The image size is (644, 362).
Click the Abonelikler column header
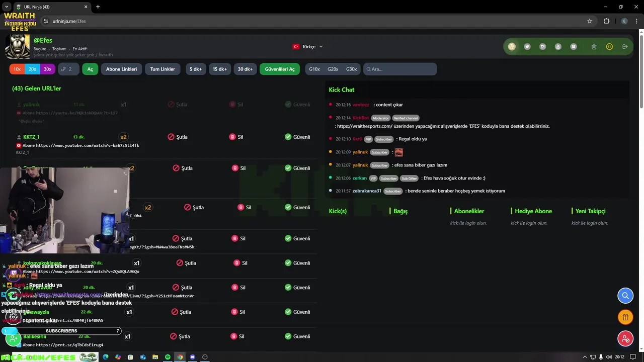[469, 211]
